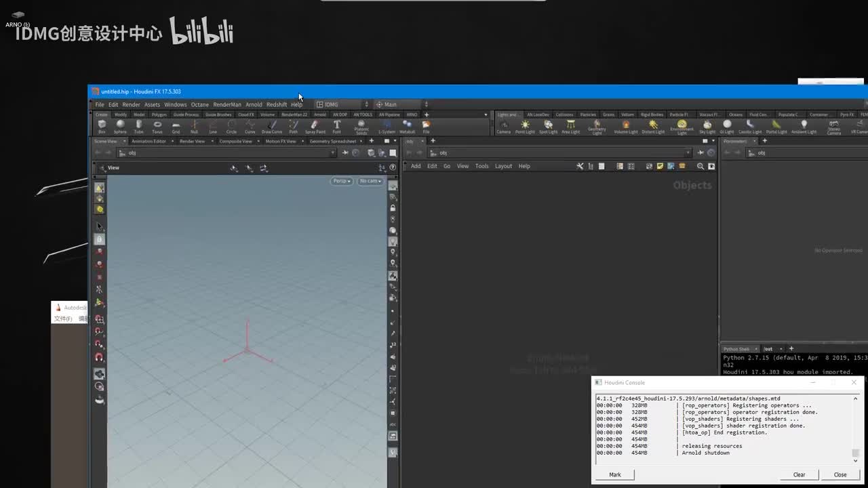
Task: Add an Ambient Light
Action: coord(804,127)
